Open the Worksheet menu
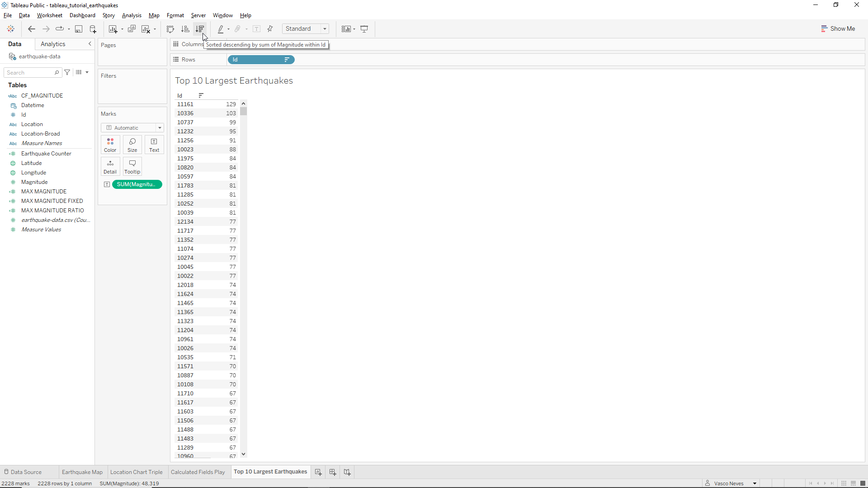This screenshot has height=488, width=868. pos(50,15)
